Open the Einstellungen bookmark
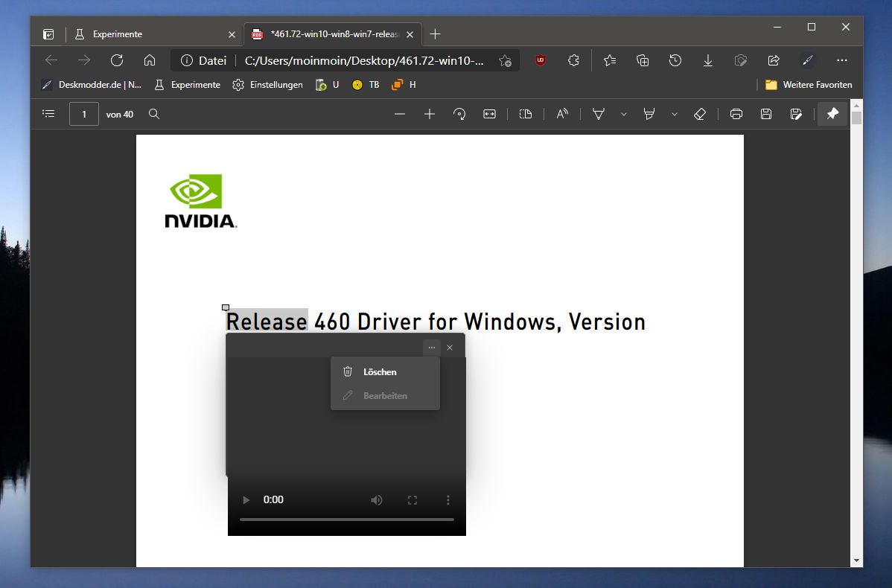 click(x=267, y=85)
